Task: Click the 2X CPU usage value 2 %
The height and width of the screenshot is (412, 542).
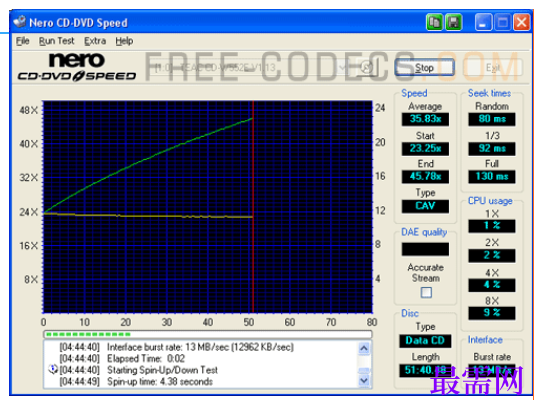Action: click(x=492, y=255)
